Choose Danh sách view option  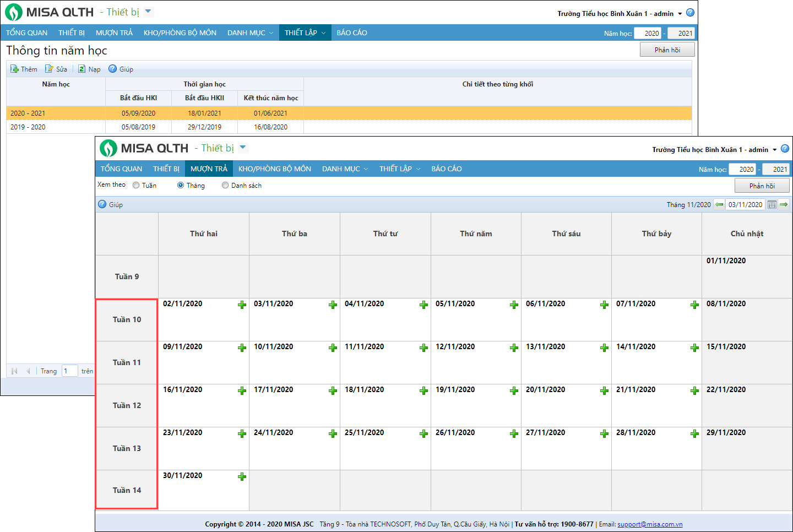click(225, 186)
